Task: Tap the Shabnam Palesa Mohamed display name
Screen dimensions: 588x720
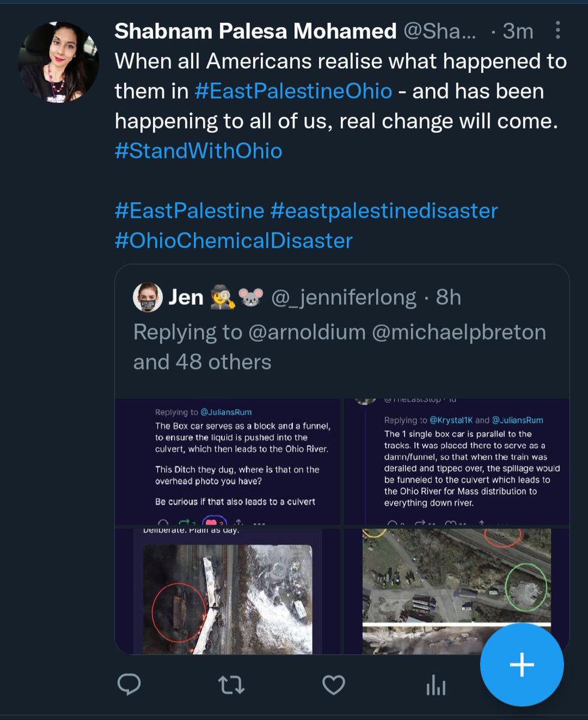Action: pos(255,31)
